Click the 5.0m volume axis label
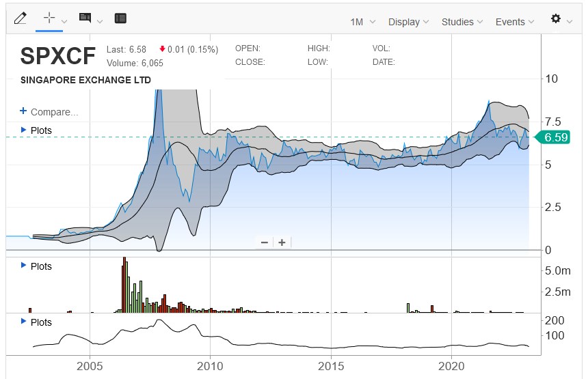 (558, 270)
